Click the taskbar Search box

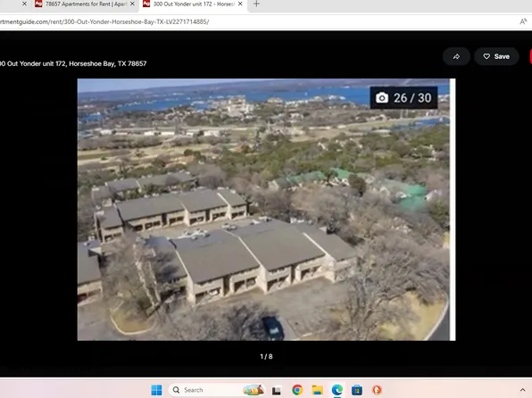[x=217, y=390]
